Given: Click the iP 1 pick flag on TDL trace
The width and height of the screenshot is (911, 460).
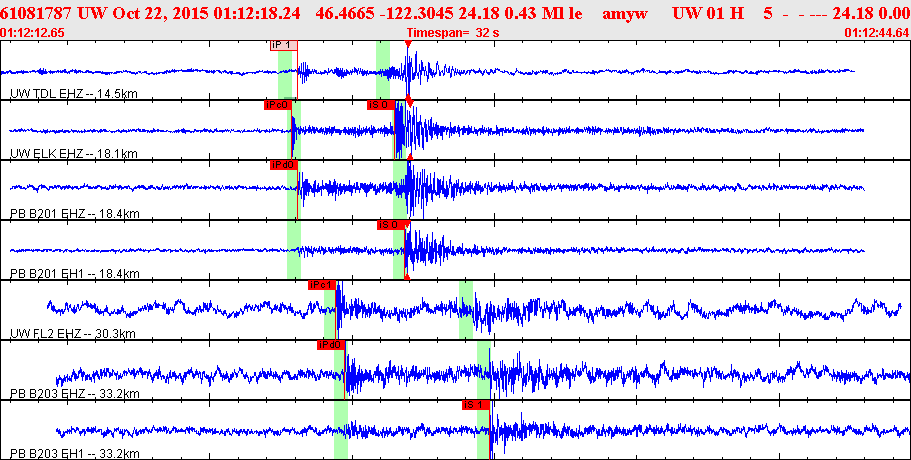Looking at the screenshot, I should click(284, 45).
